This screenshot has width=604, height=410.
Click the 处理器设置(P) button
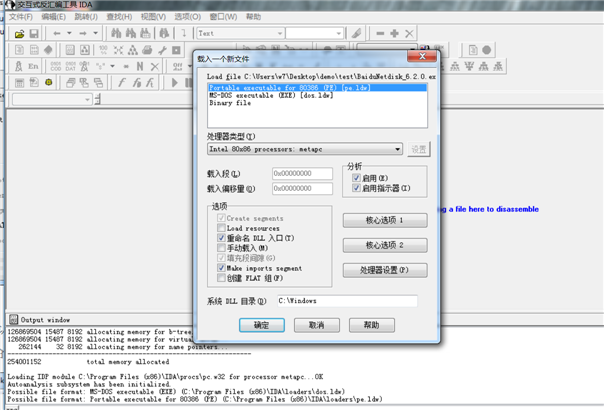coord(385,270)
